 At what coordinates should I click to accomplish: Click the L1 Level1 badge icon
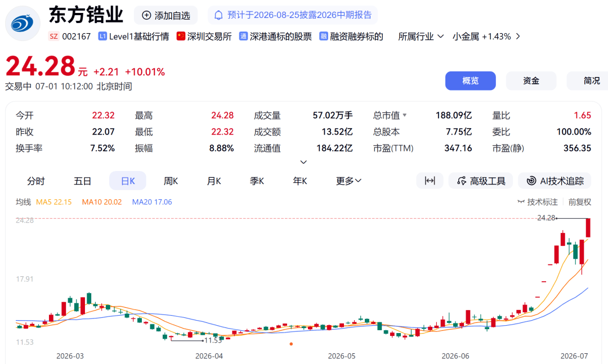point(102,37)
